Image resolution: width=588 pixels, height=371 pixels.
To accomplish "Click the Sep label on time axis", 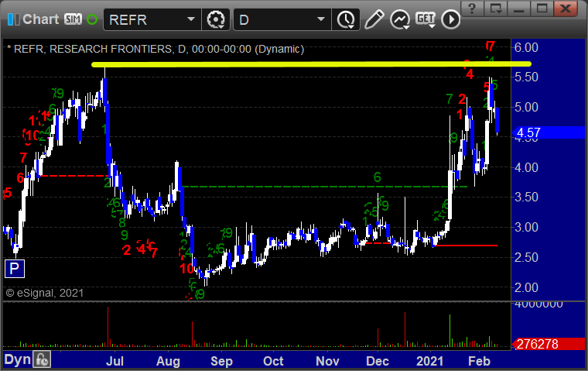I will click(221, 361).
